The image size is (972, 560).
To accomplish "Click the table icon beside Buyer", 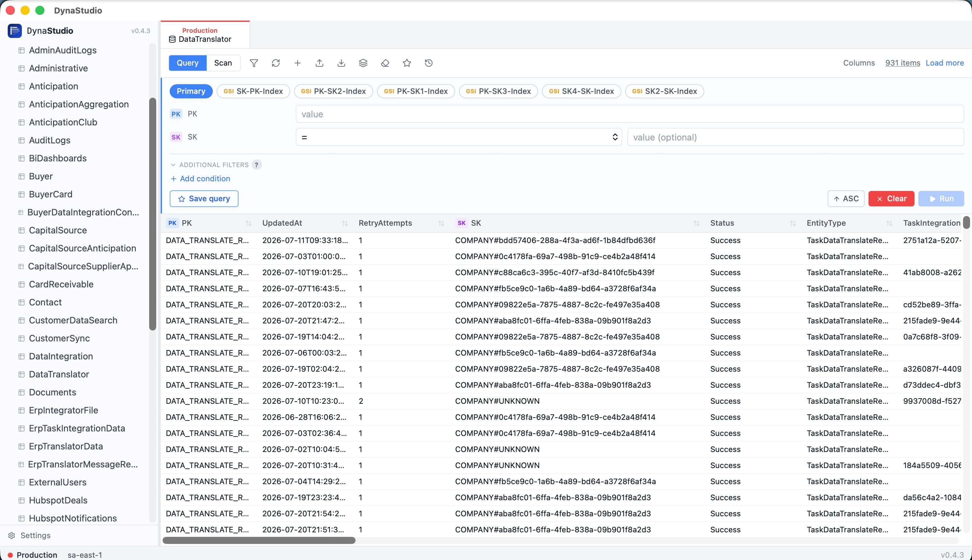I will [x=22, y=176].
